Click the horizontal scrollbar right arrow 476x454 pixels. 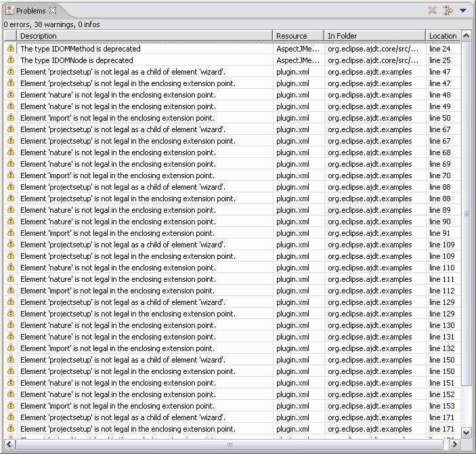[x=454, y=445]
